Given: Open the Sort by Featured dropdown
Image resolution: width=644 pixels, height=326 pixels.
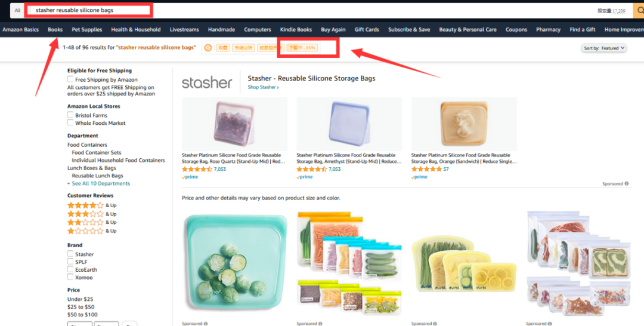Looking at the screenshot, I should point(603,48).
